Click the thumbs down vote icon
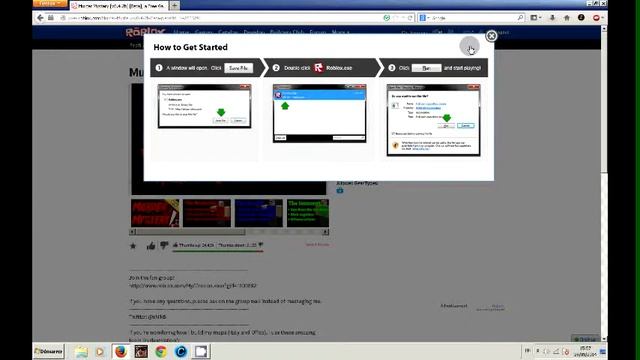 click(x=164, y=245)
